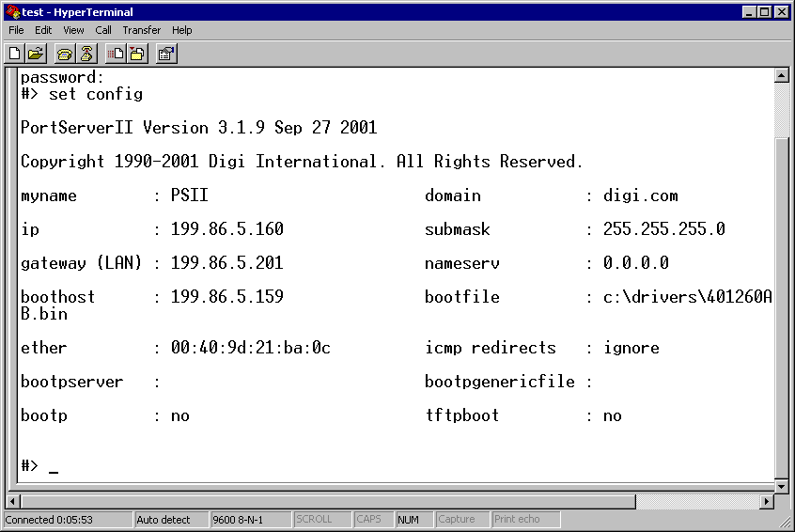Click the Send file toolbar icon
The width and height of the screenshot is (795, 532).
click(x=116, y=54)
